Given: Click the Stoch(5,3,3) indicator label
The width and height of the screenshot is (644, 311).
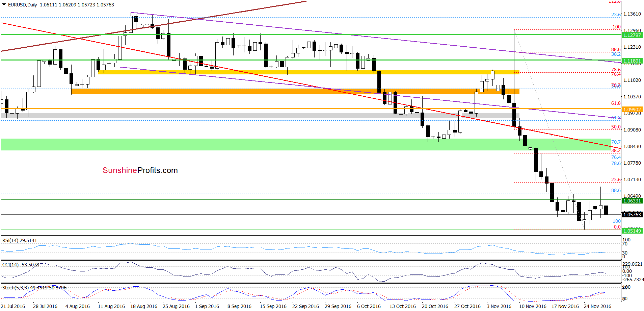Looking at the screenshot, I should pos(34,288).
